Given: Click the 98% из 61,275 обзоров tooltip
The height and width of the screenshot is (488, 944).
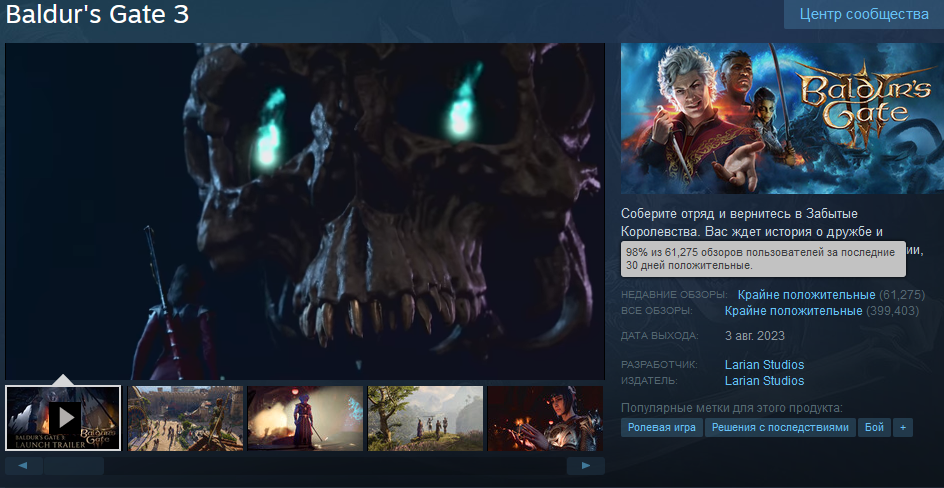Looking at the screenshot, I should point(763,259).
